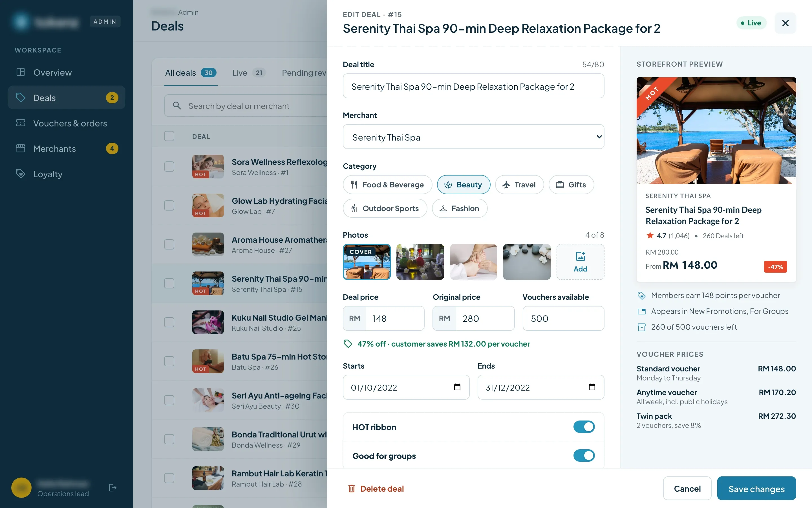The image size is (812, 508).
Task: Open the Starts date calendar picker
Action: (x=457, y=387)
